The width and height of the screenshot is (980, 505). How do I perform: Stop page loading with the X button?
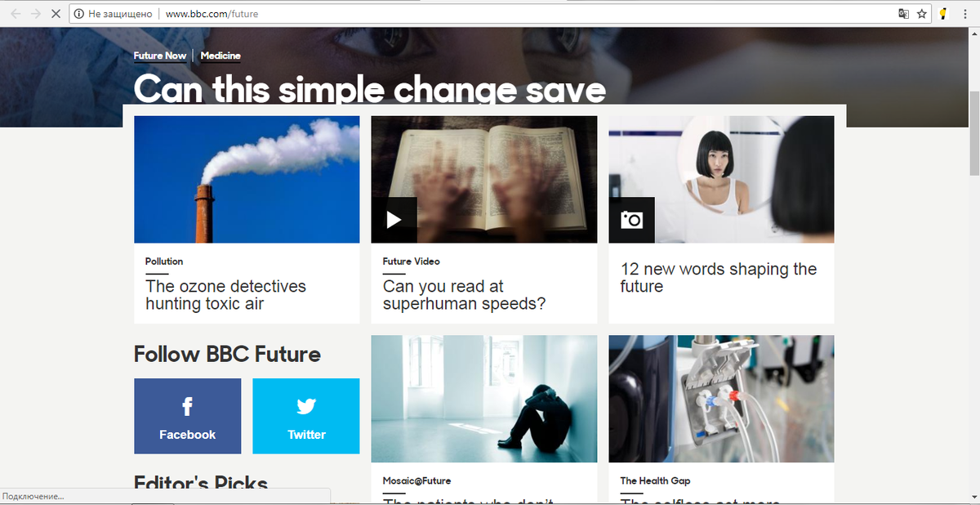[x=55, y=14]
